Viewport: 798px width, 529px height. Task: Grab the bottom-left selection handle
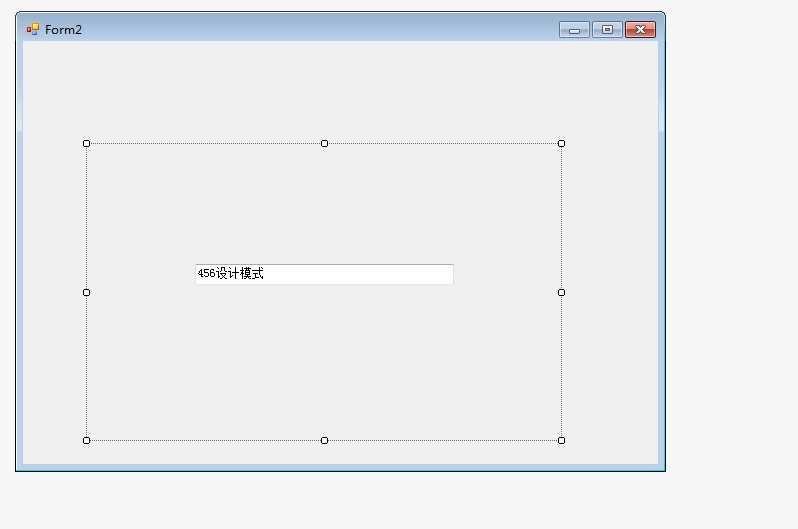point(87,440)
